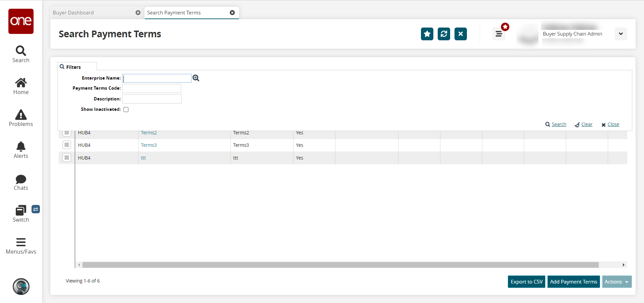Open the notifications list menu icon

tap(499, 34)
